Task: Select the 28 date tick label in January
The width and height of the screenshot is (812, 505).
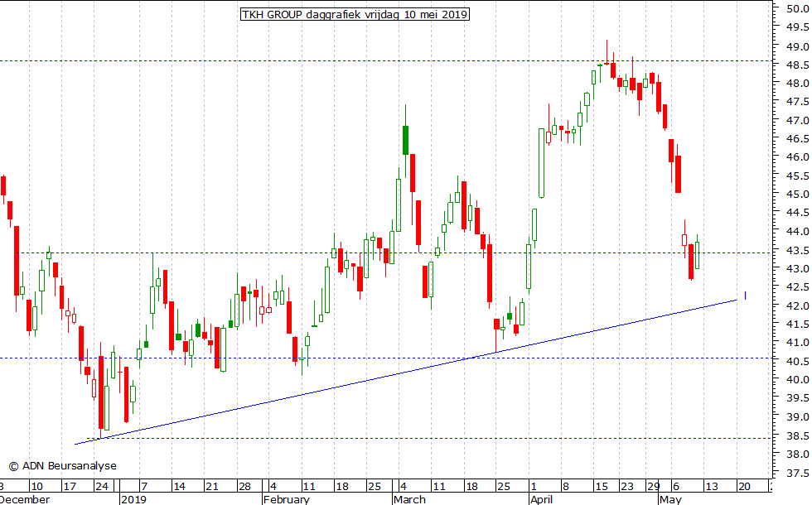Action: (244, 487)
